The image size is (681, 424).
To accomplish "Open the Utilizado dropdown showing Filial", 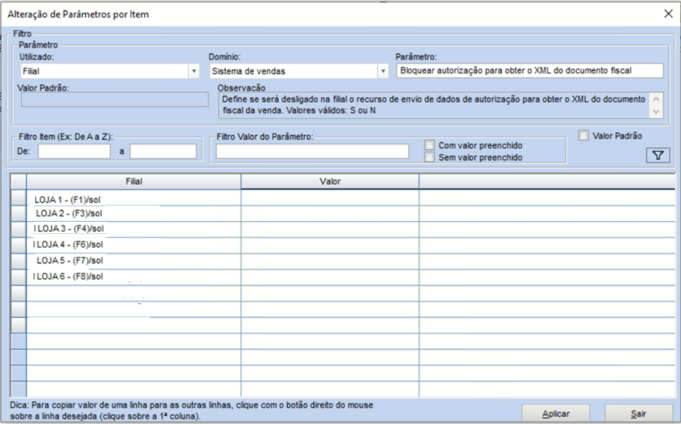I will [194, 71].
